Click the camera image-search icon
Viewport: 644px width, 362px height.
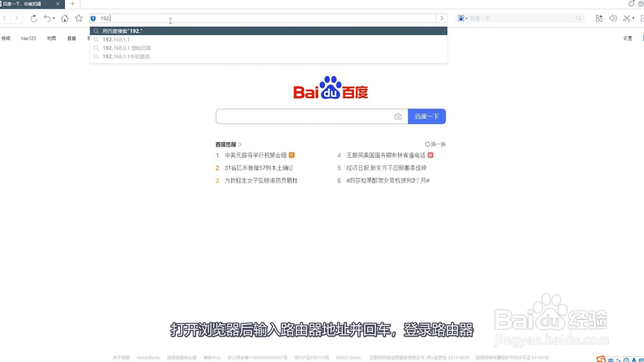(x=398, y=116)
